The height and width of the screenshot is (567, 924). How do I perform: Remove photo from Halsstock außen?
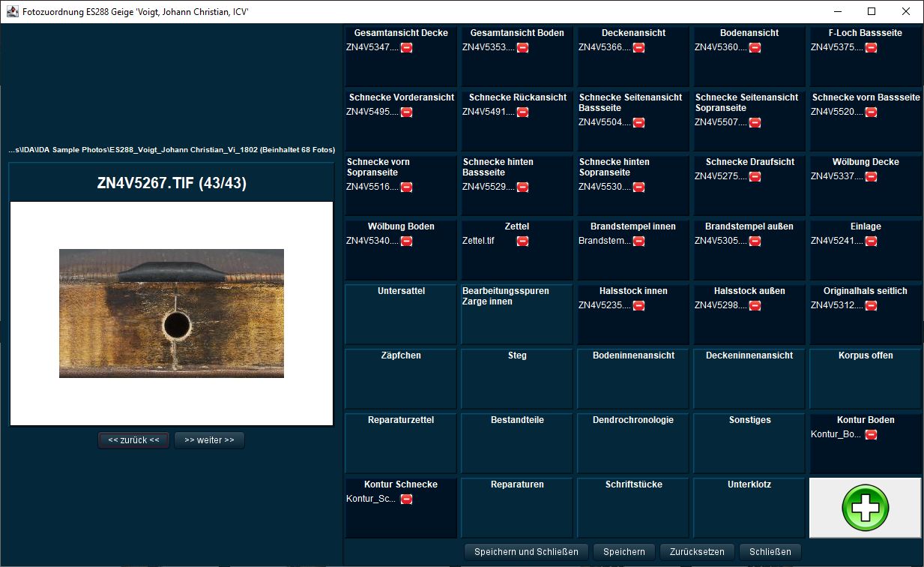pyautogui.click(x=755, y=306)
